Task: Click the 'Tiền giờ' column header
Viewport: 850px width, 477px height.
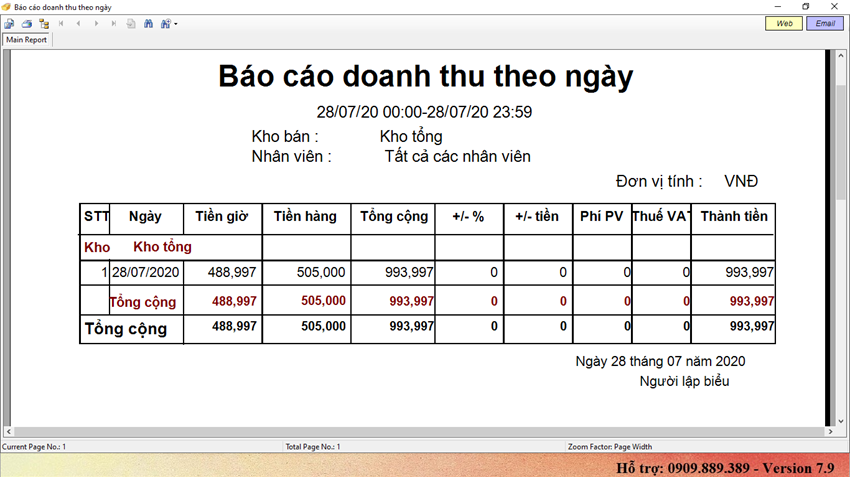Action: (x=222, y=217)
